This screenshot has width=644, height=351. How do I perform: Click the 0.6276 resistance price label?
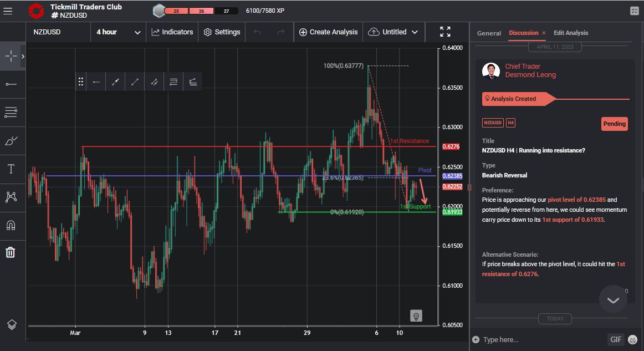tap(451, 147)
